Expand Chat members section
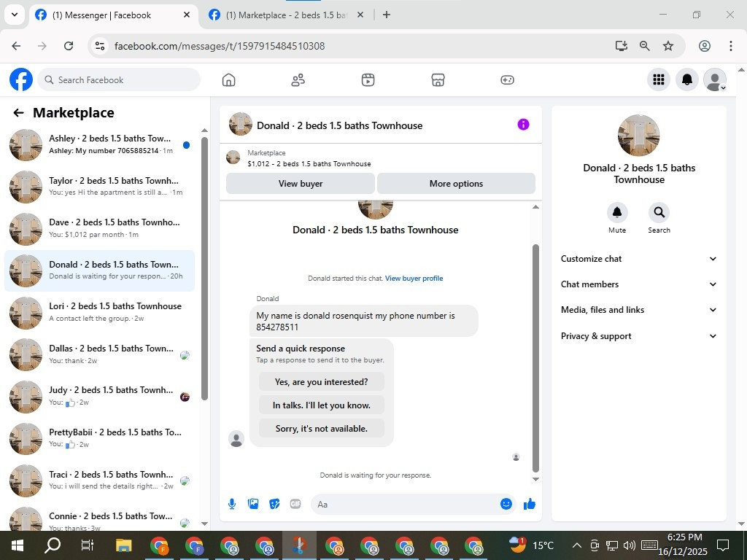 point(639,284)
